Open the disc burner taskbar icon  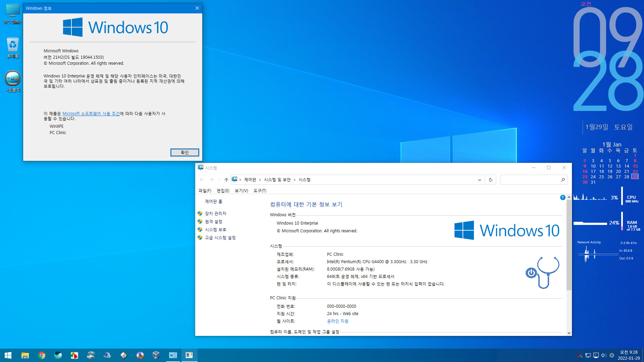140,355
